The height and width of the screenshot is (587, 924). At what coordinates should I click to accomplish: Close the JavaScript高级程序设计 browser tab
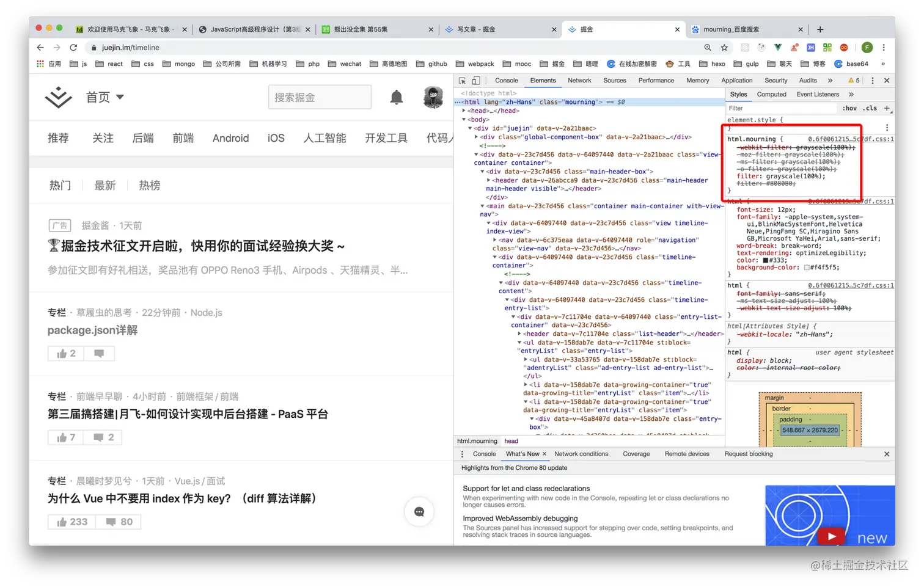click(307, 29)
